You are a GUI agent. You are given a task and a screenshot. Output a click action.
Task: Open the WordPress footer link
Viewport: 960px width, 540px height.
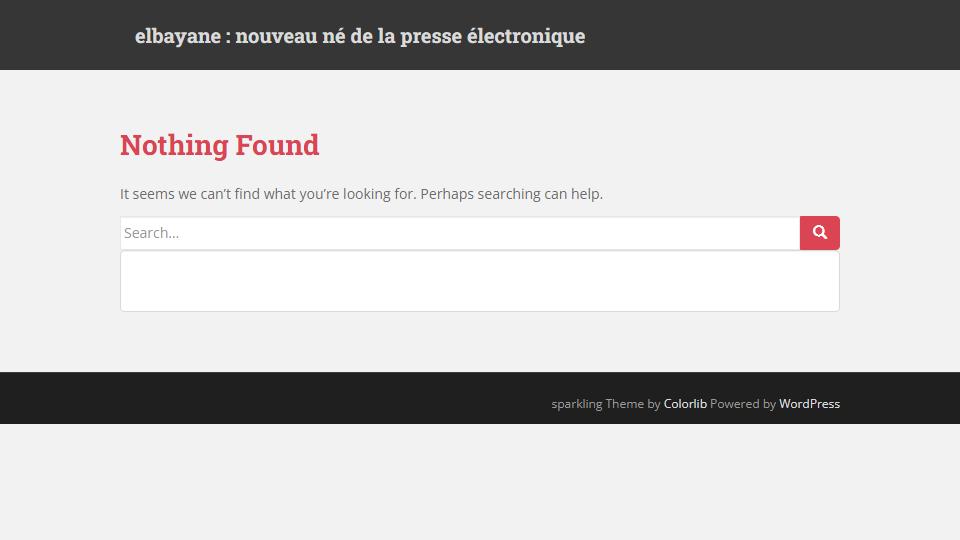click(809, 403)
